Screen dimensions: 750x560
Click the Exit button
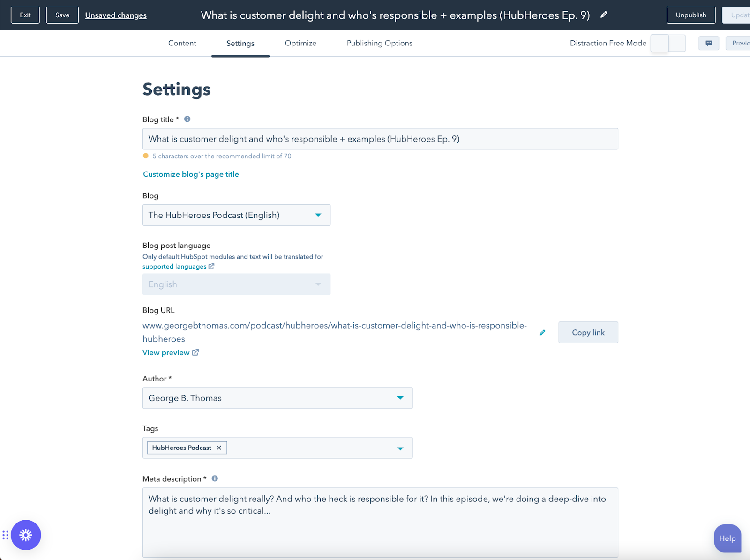coord(25,15)
